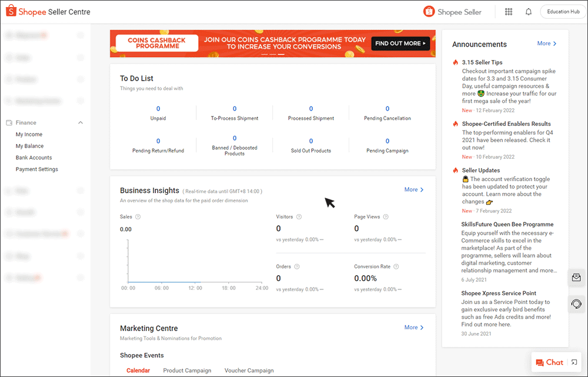Image resolution: width=588 pixels, height=377 pixels.
Task: Open the seller inbox envelope icon
Action: (576, 277)
